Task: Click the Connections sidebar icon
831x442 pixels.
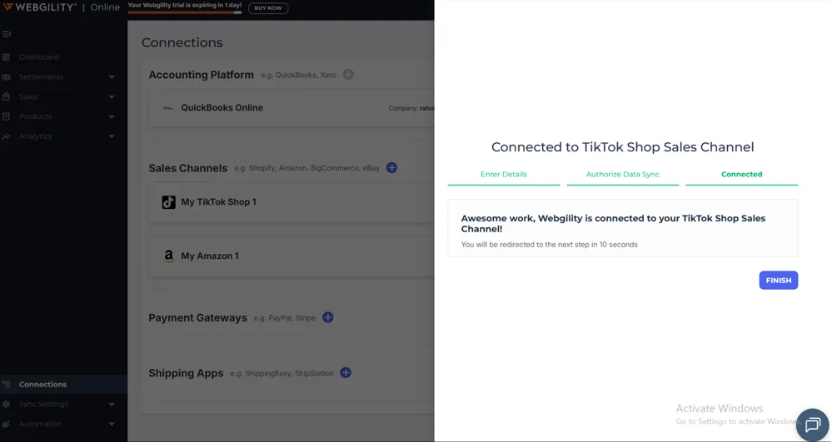Action: pos(6,384)
